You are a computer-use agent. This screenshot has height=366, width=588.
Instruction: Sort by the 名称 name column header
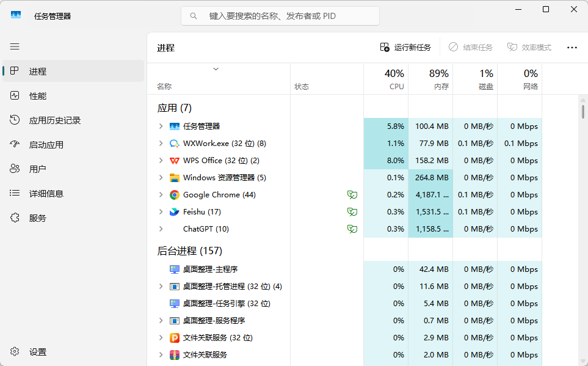coord(219,79)
